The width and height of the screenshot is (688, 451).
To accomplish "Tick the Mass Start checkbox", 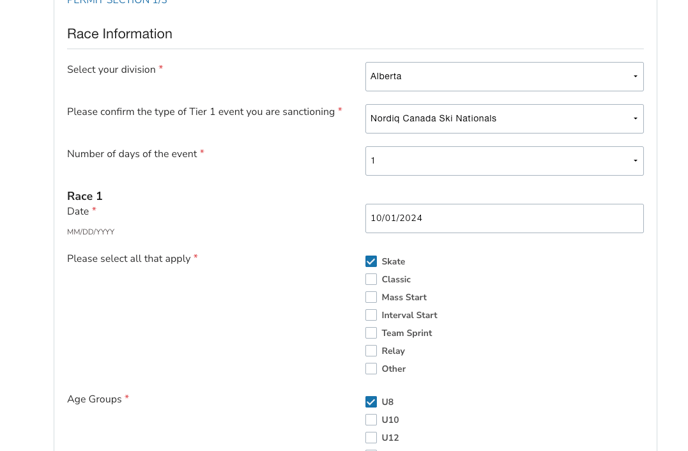I will click(371, 298).
